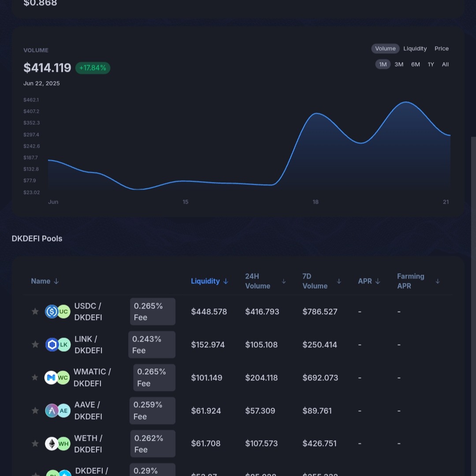The image size is (476, 476).
Task: Click the LK token badge
Action: click(x=64, y=345)
